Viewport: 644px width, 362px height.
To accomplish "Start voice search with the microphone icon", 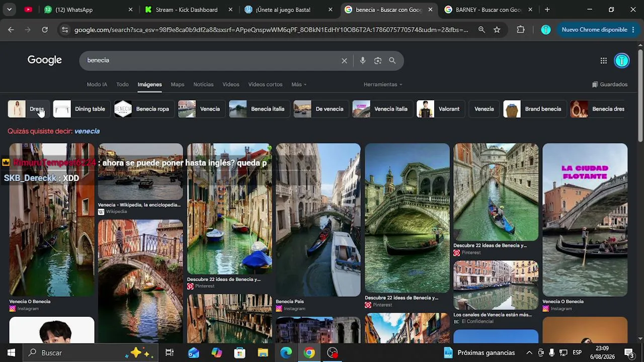I will 363,60.
